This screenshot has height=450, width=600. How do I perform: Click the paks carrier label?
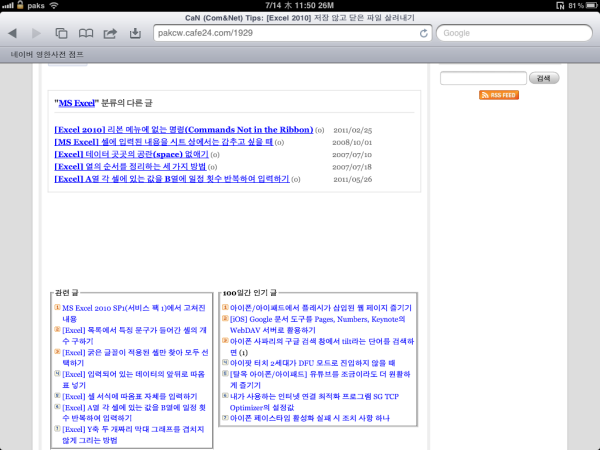click(x=36, y=5)
